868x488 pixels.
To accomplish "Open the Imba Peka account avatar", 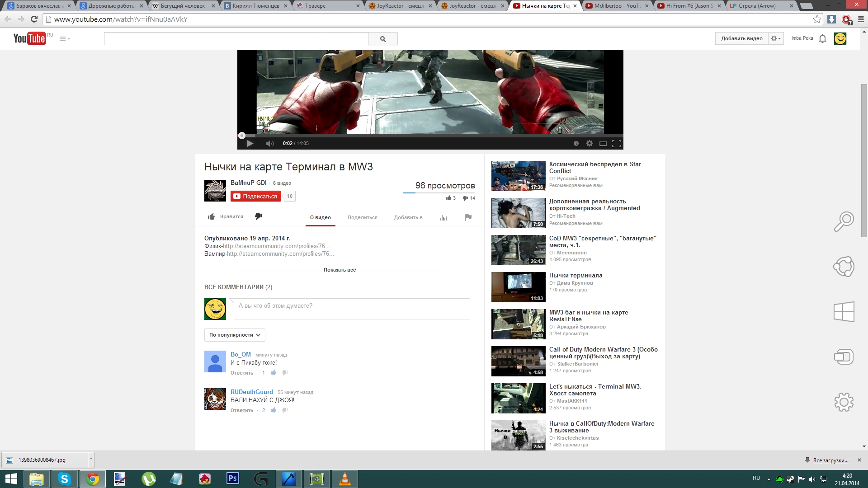I will [840, 38].
